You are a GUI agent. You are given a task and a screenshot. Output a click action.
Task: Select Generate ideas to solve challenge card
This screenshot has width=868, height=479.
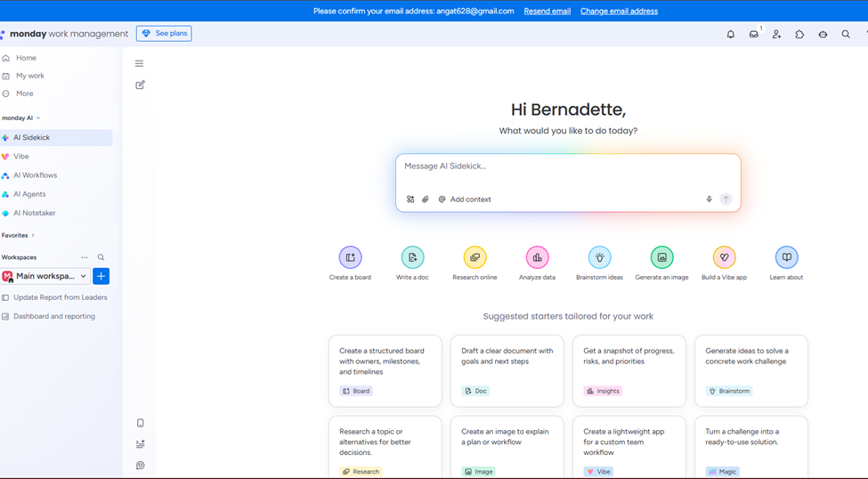coord(751,370)
